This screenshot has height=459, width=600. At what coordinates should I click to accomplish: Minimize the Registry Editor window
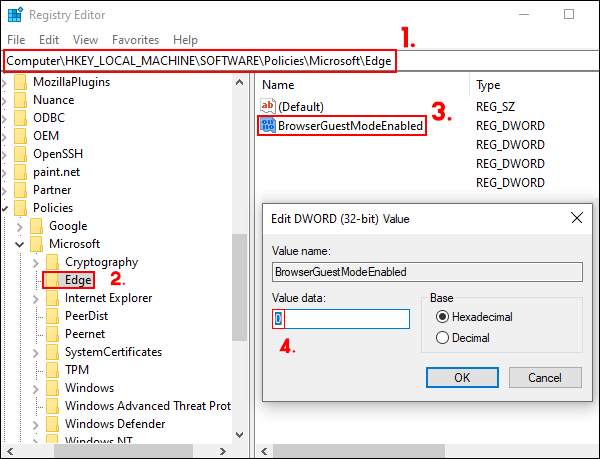pyautogui.click(x=524, y=14)
